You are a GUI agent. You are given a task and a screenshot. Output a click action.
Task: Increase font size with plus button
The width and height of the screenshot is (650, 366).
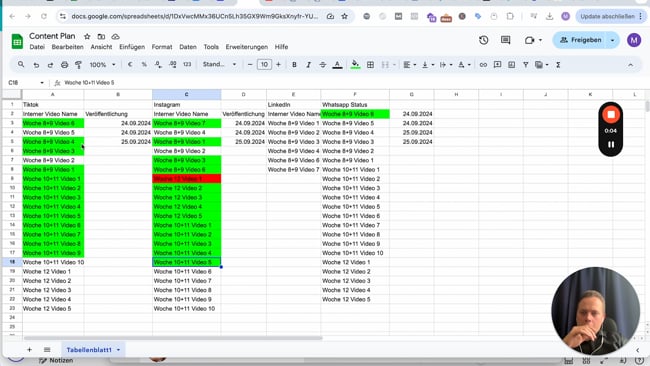coord(278,65)
